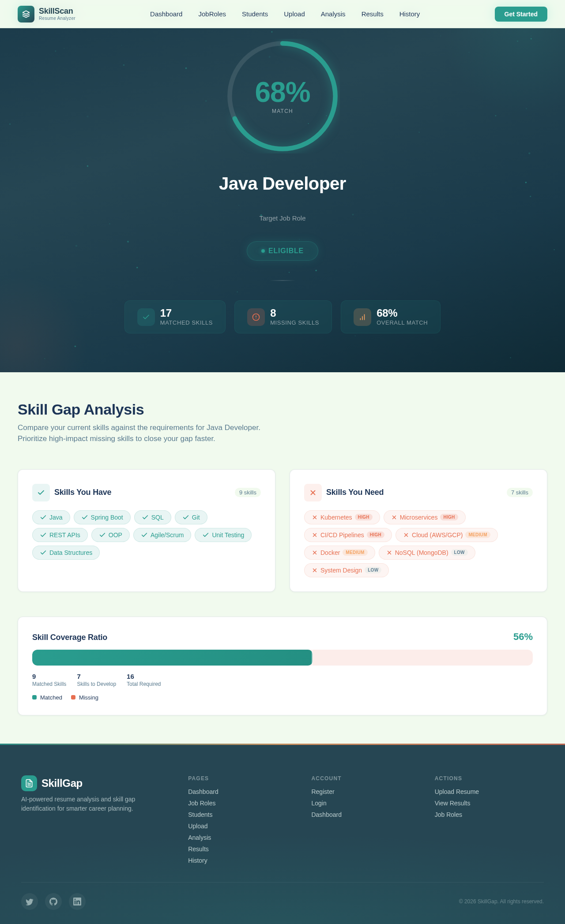The height and width of the screenshot is (924, 565).
Task: Open the Twitter social icon
Action: point(30,902)
